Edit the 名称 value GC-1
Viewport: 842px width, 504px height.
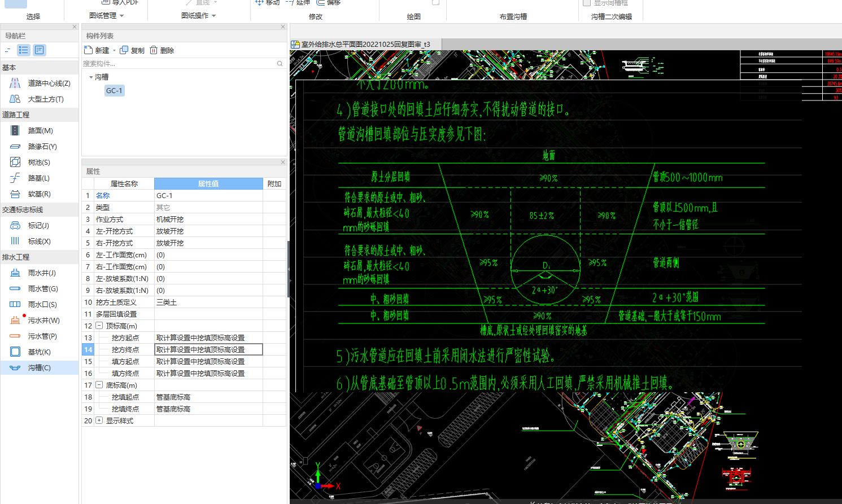point(208,195)
